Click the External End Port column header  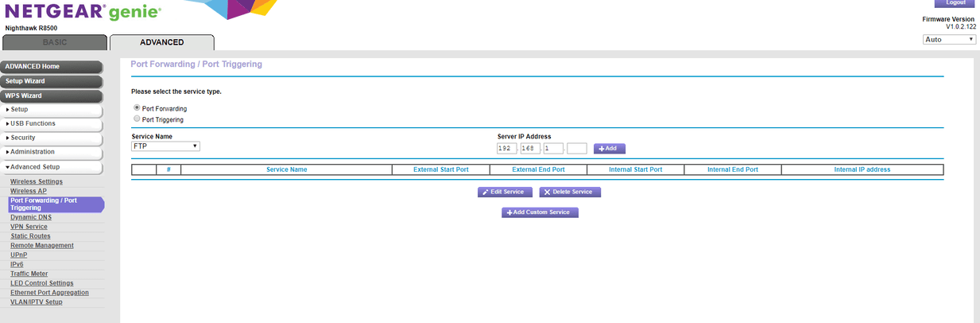538,169
